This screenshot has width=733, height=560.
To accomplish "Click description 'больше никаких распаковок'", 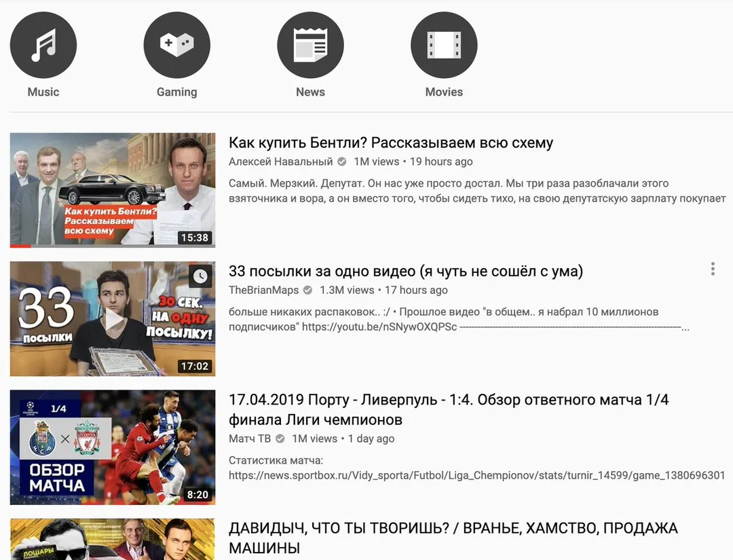I will tap(459, 319).
